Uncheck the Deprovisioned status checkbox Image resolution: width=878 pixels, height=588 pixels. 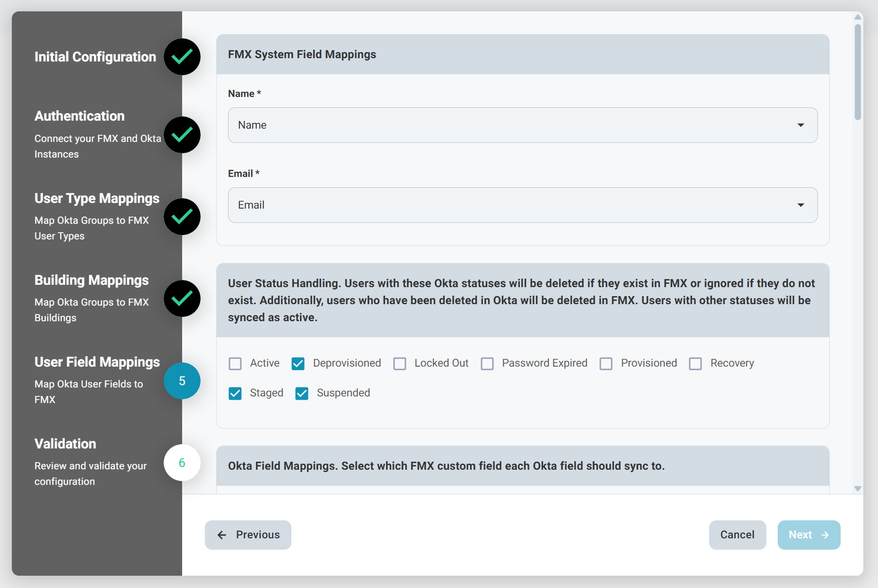(x=298, y=363)
